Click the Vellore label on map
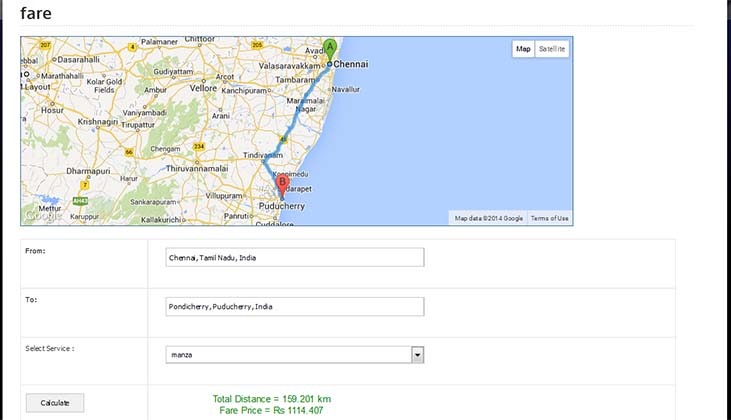Viewport: 731px width, 420px height. [x=203, y=88]
